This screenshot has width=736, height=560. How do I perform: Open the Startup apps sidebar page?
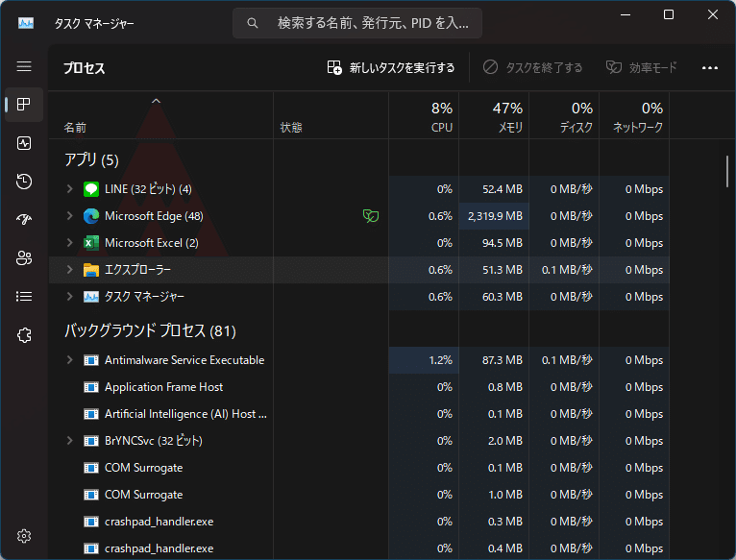point(24,219)
